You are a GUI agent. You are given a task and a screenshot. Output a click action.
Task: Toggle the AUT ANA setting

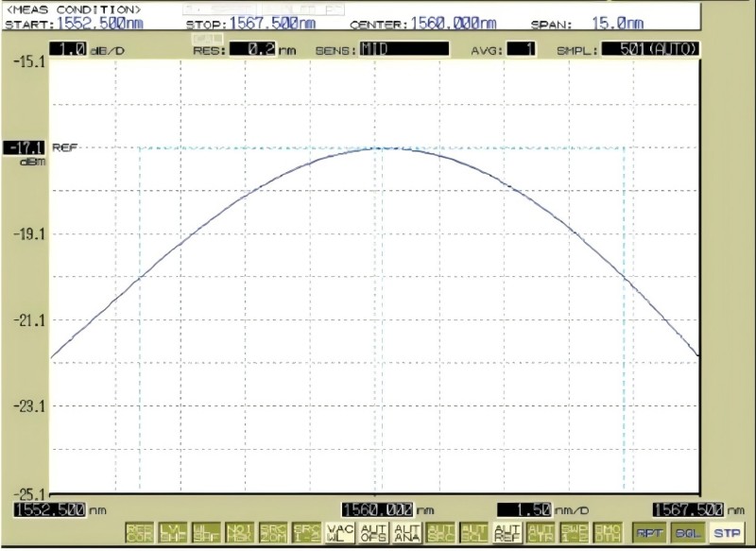[406, 533]
